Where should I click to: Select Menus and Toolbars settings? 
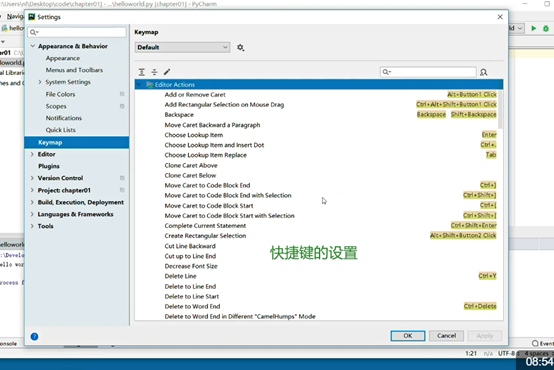pos(74,70)
